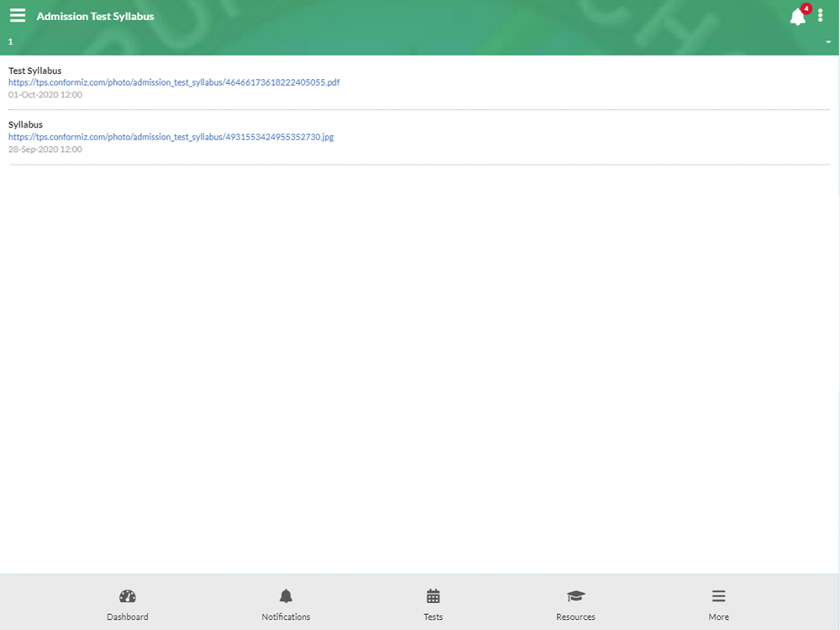Click the More lines icon in bottom bar

coord(719,596)
